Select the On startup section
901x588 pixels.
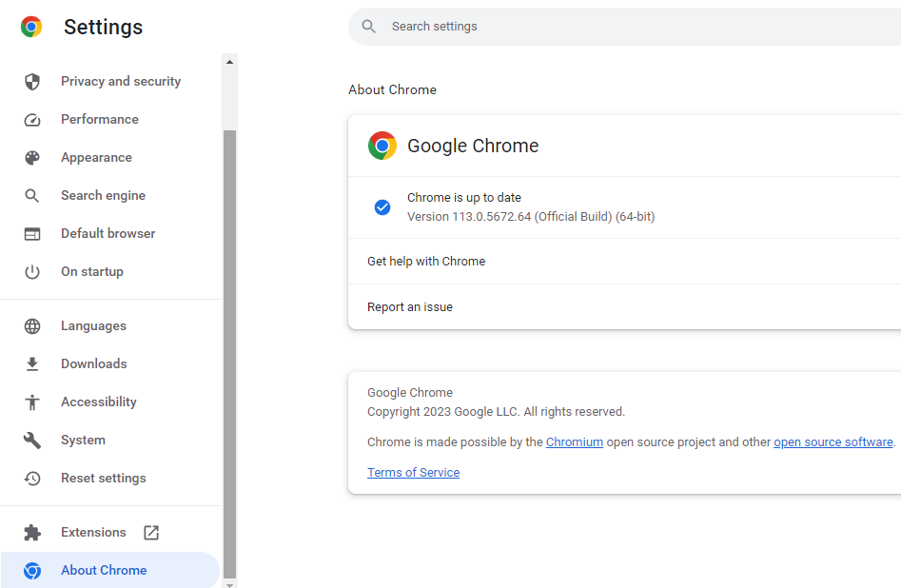point(110,271)
